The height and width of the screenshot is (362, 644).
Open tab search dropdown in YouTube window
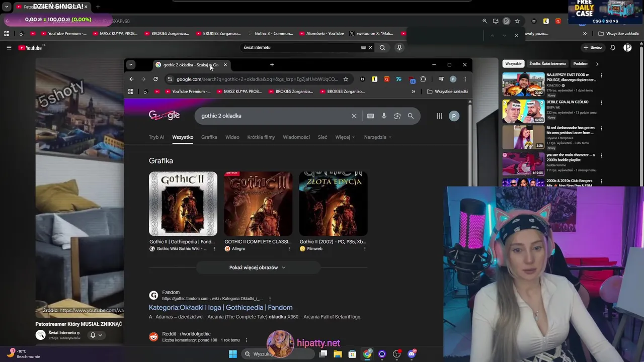click(x=7, y=7)
